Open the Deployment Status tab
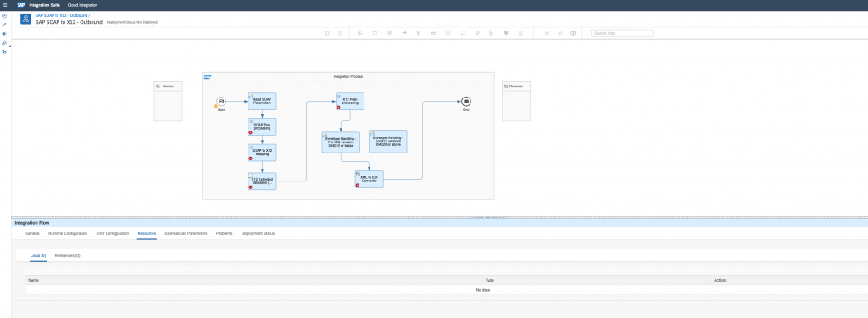The width and height of the screenshot is (868, 318). click(x=258, y=234)
